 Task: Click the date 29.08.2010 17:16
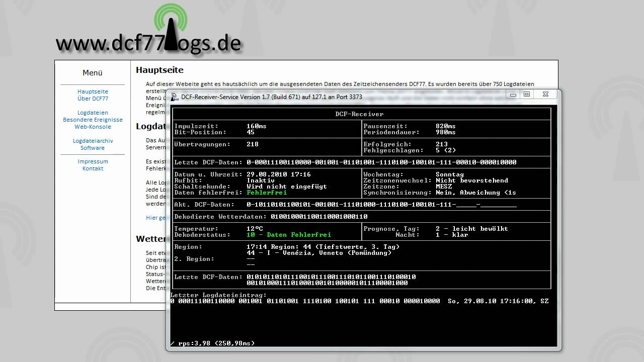point(279,174)
